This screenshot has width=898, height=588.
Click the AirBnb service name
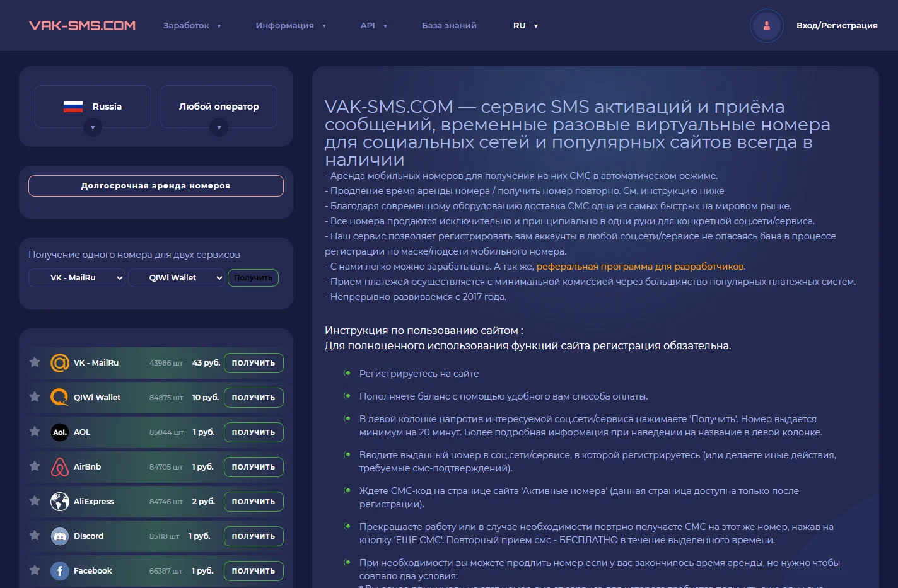coord(87,467)
